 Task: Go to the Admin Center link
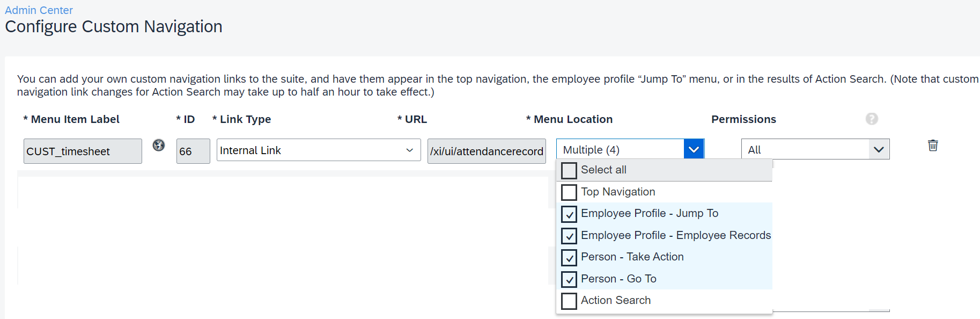click(x=39, y=10)
